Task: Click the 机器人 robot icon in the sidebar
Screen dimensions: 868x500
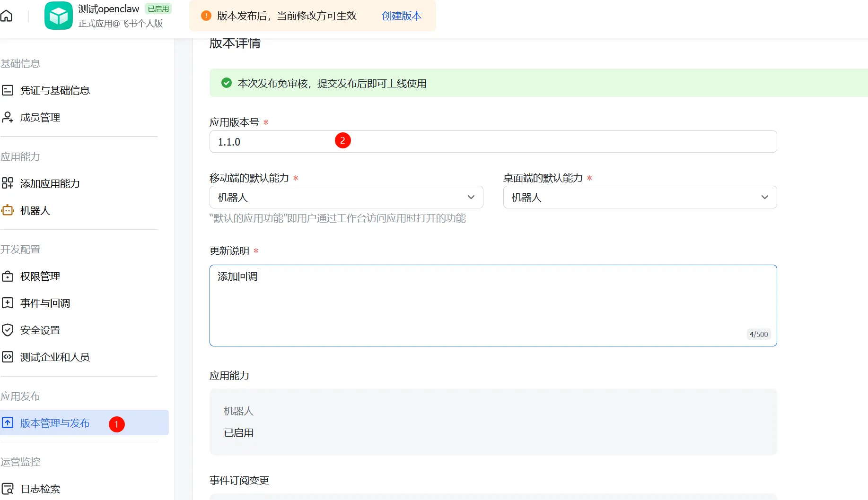Action: pyautogui.click(x=8, y=210)
